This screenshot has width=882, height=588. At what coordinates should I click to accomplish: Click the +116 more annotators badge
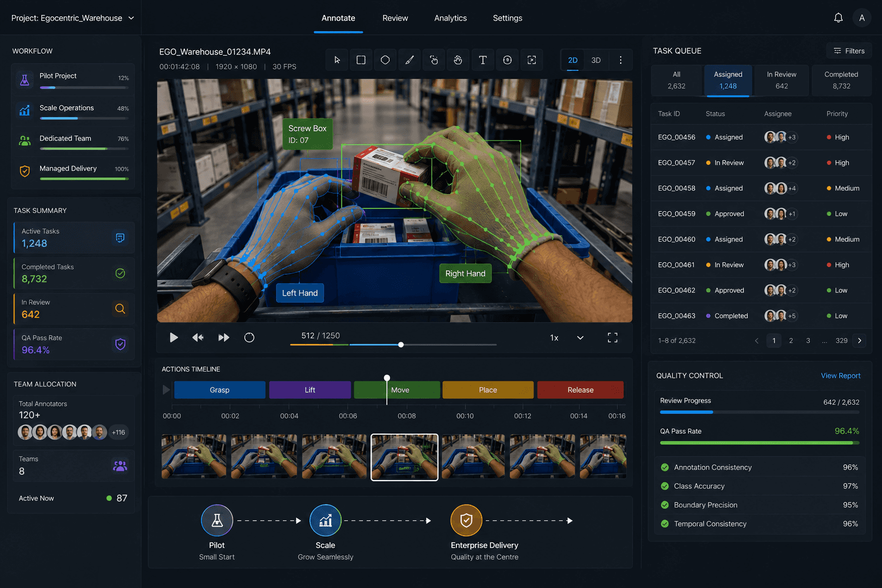pos(119,432)
